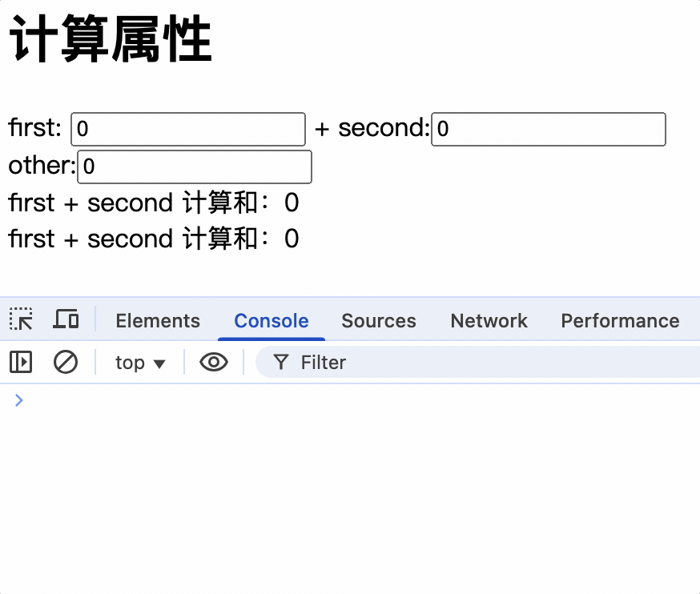Go to the Network tab
This screenshot has height=594, width=700.
489,321
